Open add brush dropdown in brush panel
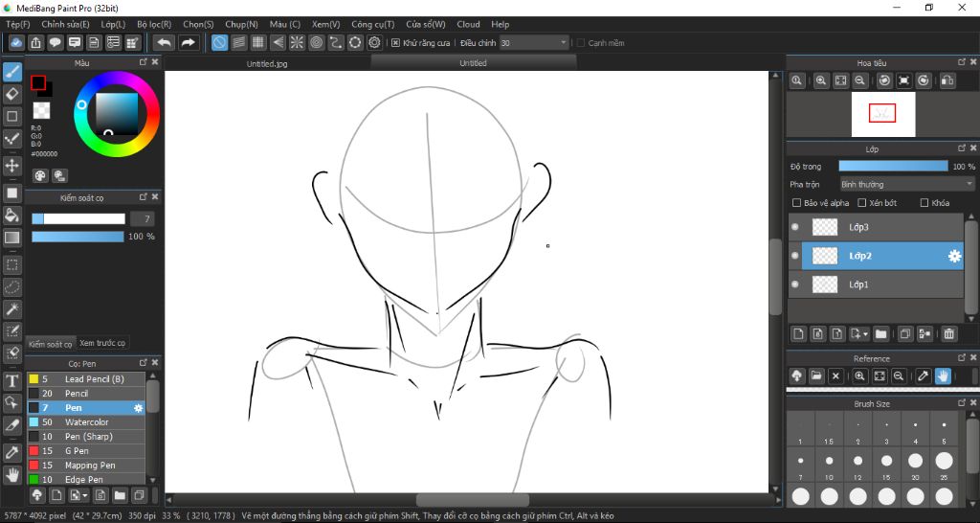The width and height of the screenshot is (980, 523). coord(78,495)
